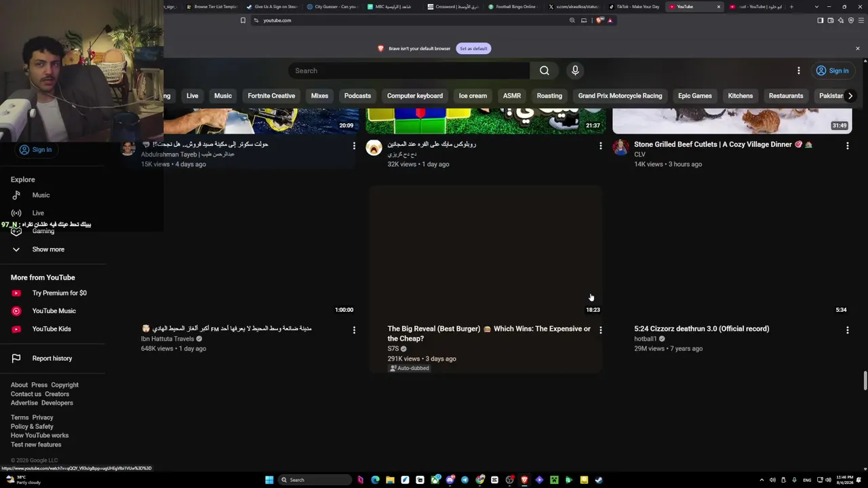Open Telegram from the taskbar
Screen dimensions: 868x488
pyautogui.click(x=465, y=480)
